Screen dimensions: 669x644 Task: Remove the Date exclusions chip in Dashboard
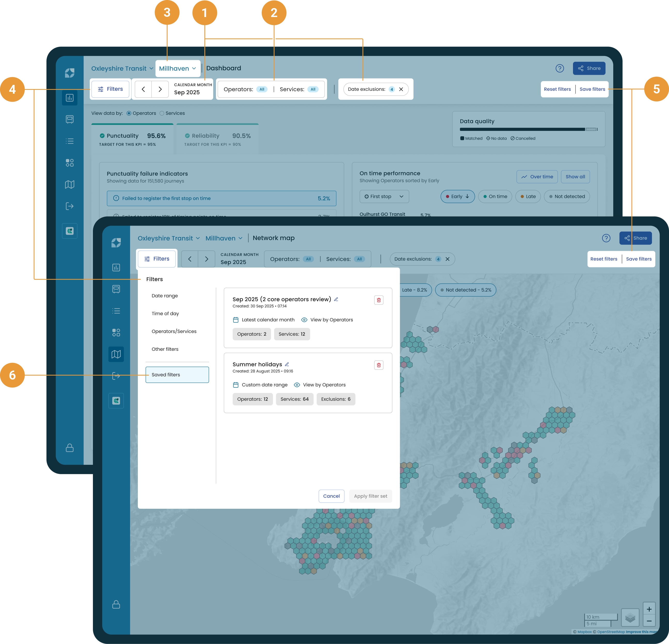point(401,89)
